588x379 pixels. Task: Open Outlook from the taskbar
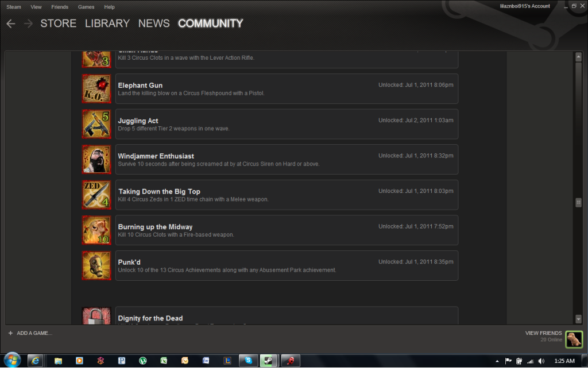click(x=185, y=361)
